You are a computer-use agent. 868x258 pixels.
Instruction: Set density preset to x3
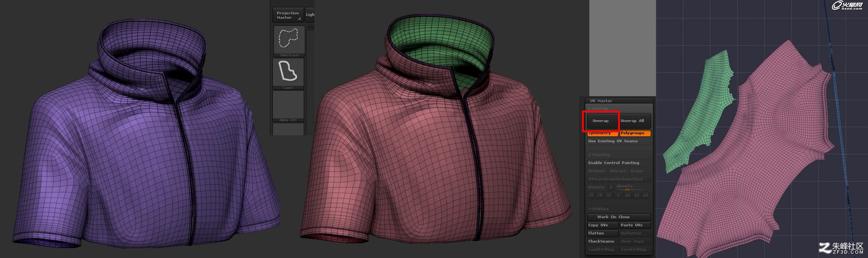[636, 195]
